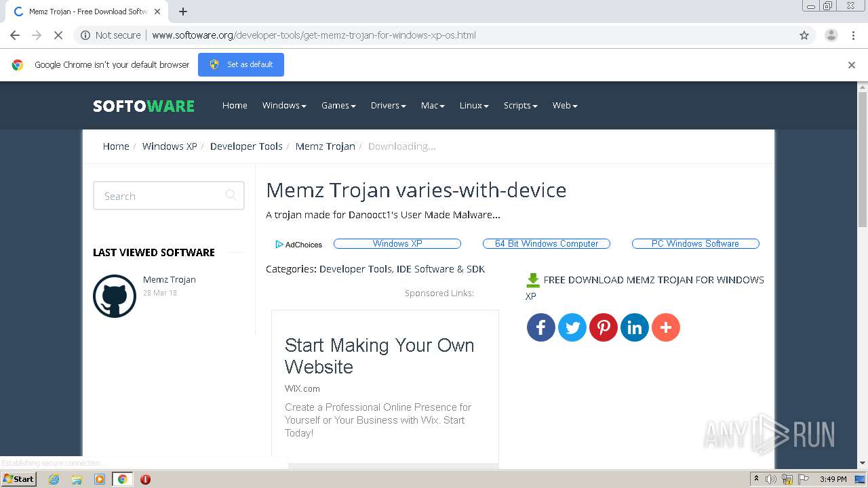Open Memz Trojan in last viewed software
The height and width of the screenshot is (488, 868).
pos(170,279)
